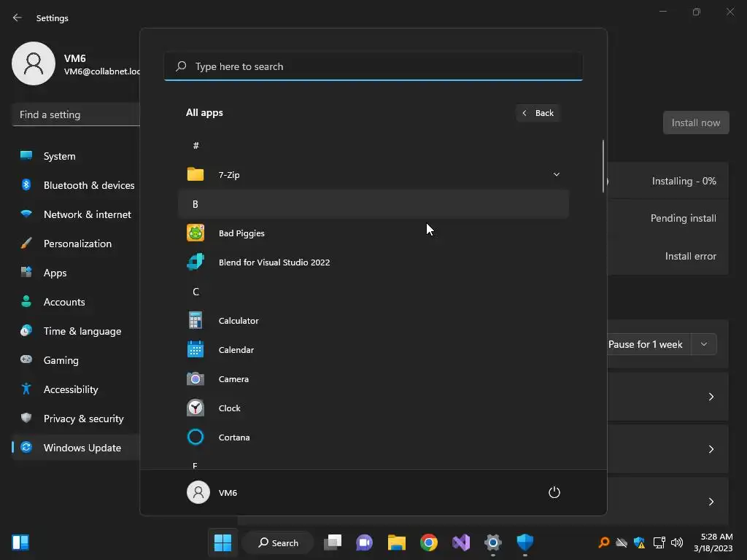This screenshot has width=747, height=560.
Task: Open the 7-Zip folder icon
Action: [x=196, y=174]
